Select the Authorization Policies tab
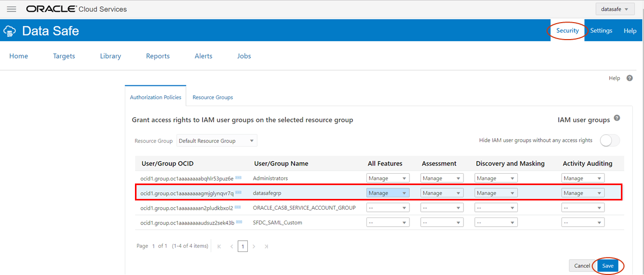This screenshot has height=275, width=644. (x=155, y=97)
